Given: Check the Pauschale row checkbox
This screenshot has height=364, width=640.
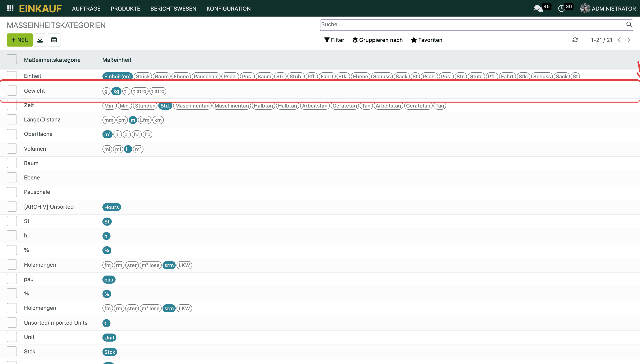Looking at the screenshot, I should click(12, 192).
